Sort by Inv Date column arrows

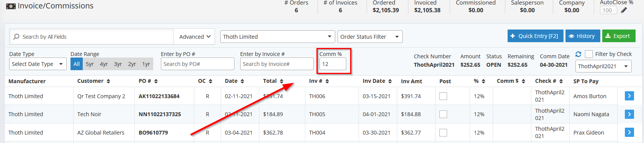coord(390,81)
